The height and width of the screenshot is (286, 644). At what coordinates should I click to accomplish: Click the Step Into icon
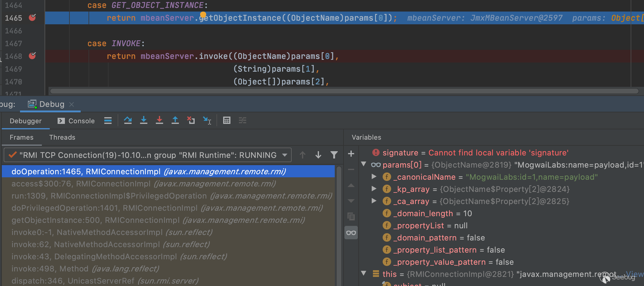tap(144, 121)
